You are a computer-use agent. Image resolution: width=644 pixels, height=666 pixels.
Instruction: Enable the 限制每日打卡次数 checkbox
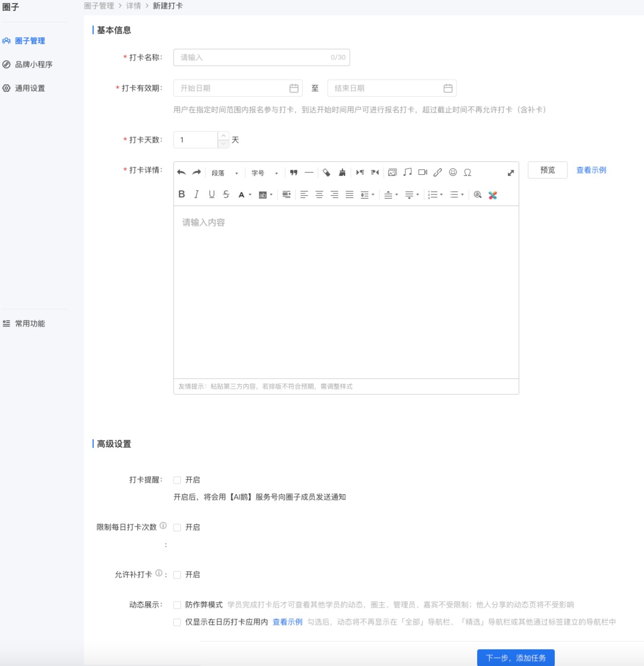tap(177, 527)
